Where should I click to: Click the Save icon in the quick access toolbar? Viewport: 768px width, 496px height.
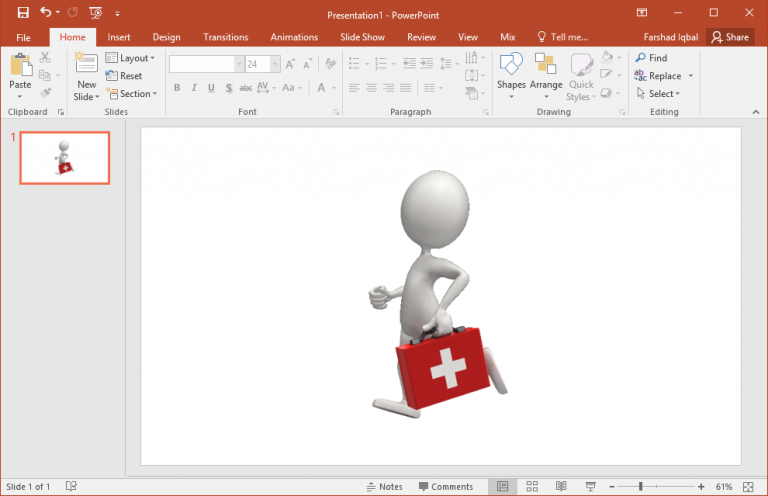coord(23,13)
